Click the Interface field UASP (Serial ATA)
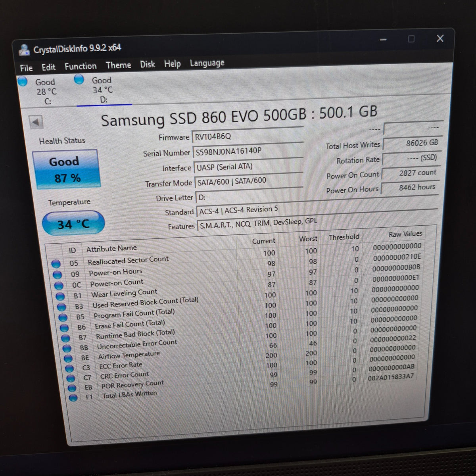This screenshot has height=476, width=476. point(248,166)
